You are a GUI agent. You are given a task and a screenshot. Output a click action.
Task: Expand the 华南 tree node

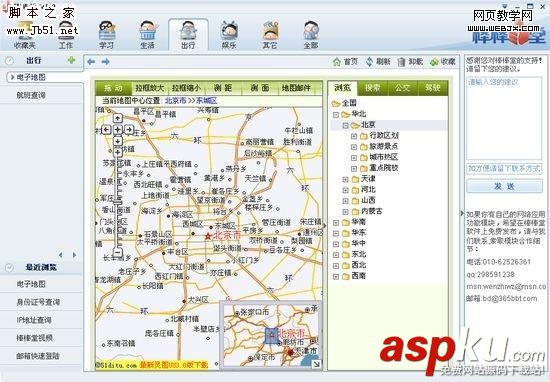[x=336, y=223]
